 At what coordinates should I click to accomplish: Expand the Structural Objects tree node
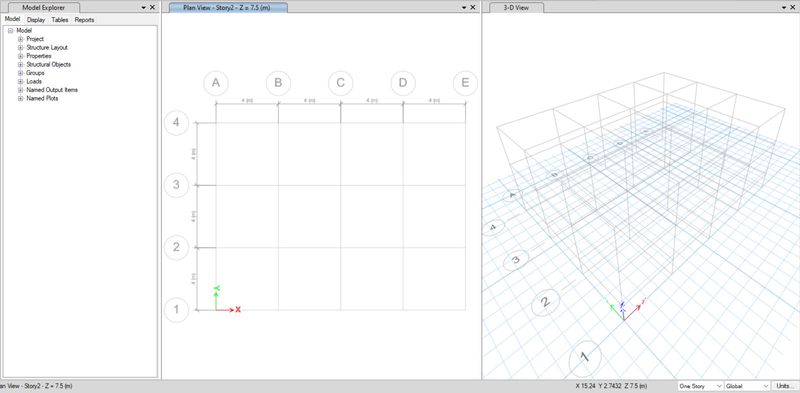(x=20, y=65)
